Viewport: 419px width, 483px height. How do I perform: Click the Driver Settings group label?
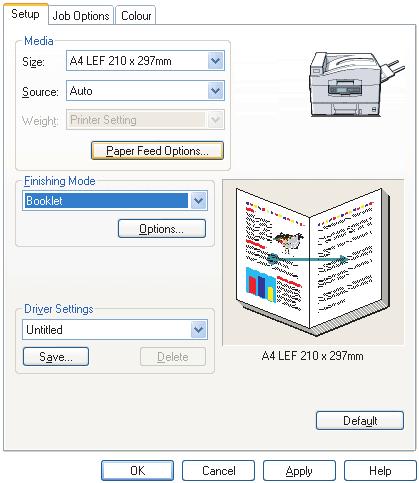tap(59, 309)
